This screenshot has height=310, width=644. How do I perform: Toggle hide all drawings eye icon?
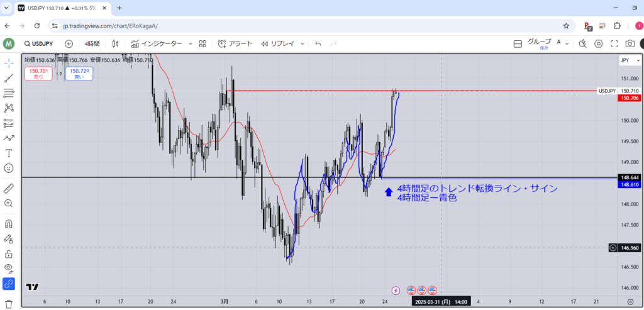pyautogui.click(x=9, y=269)
